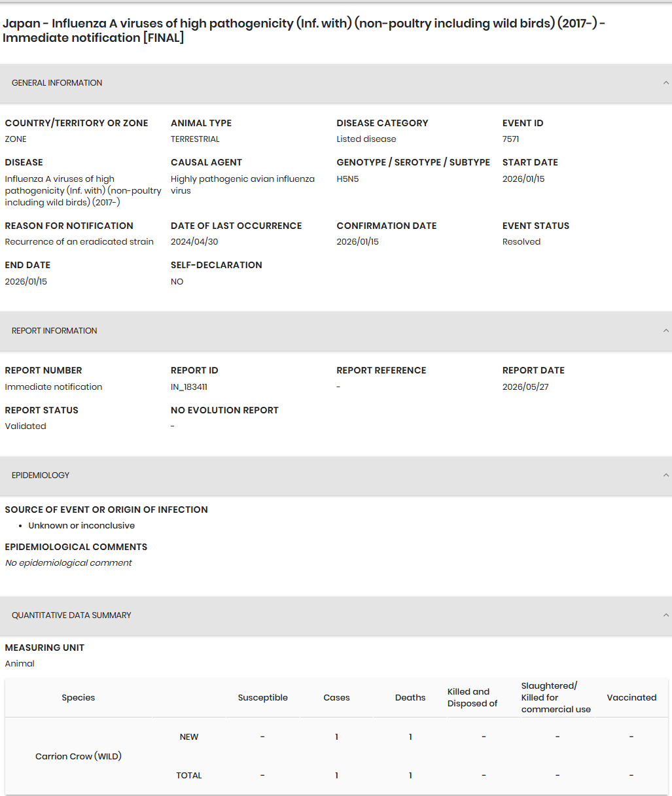Image resolution: width=672 pixels, height=796 pixels.
Task: Click the Resolved event status value
Action: coord(522,242)
